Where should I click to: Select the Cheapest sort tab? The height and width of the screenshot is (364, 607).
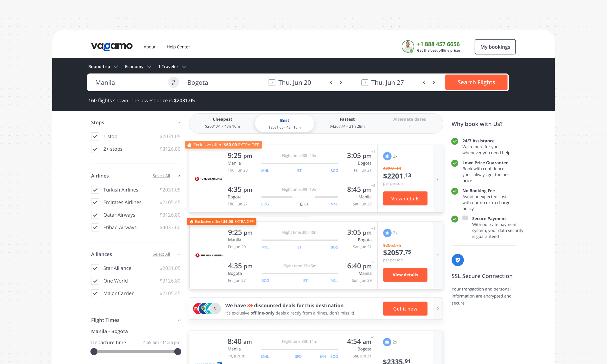coord(222,123)
